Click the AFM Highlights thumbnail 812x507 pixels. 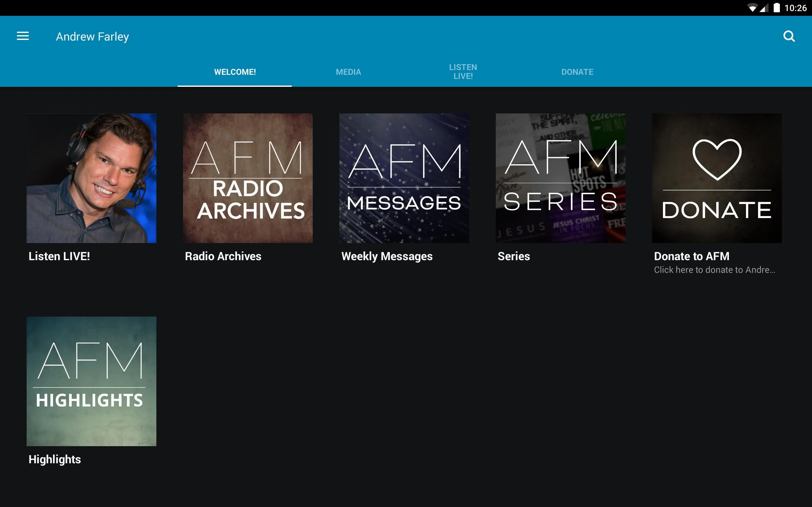coord(92,380)
